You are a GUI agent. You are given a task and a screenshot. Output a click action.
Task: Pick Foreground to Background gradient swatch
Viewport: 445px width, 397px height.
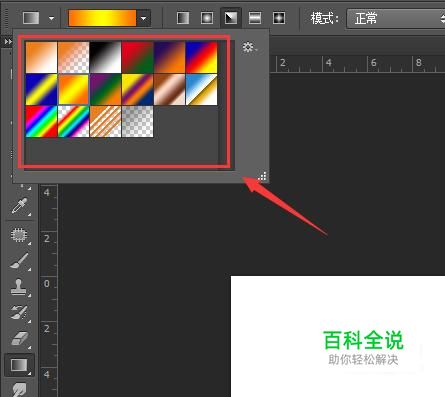pos(41,57)
